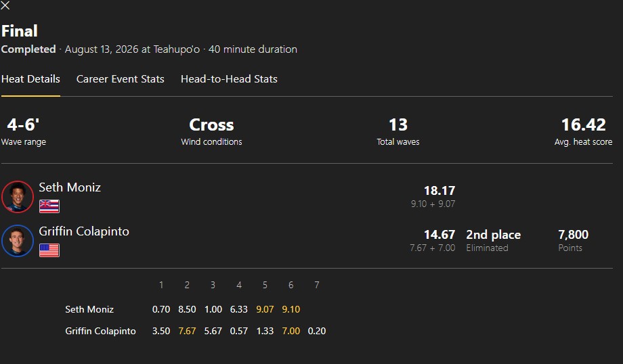Switch to Career Event Stats tab
623x364 pixels.
pos(120,79)
